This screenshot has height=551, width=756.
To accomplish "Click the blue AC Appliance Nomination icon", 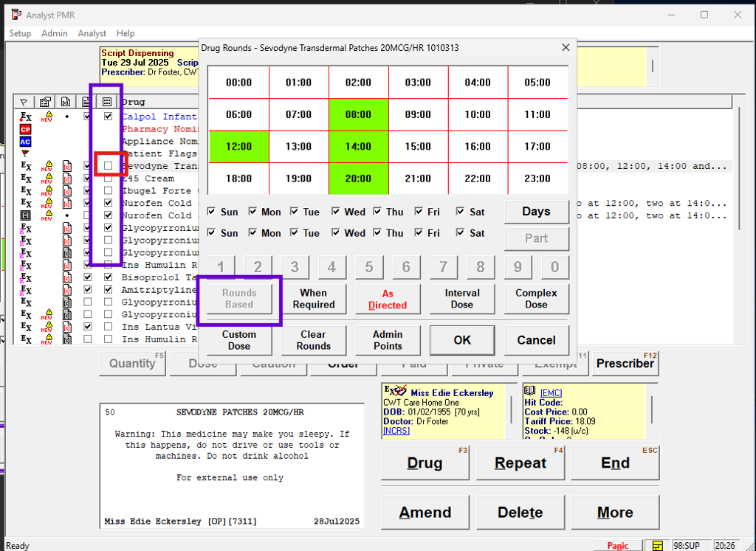I will click(25, 142).
